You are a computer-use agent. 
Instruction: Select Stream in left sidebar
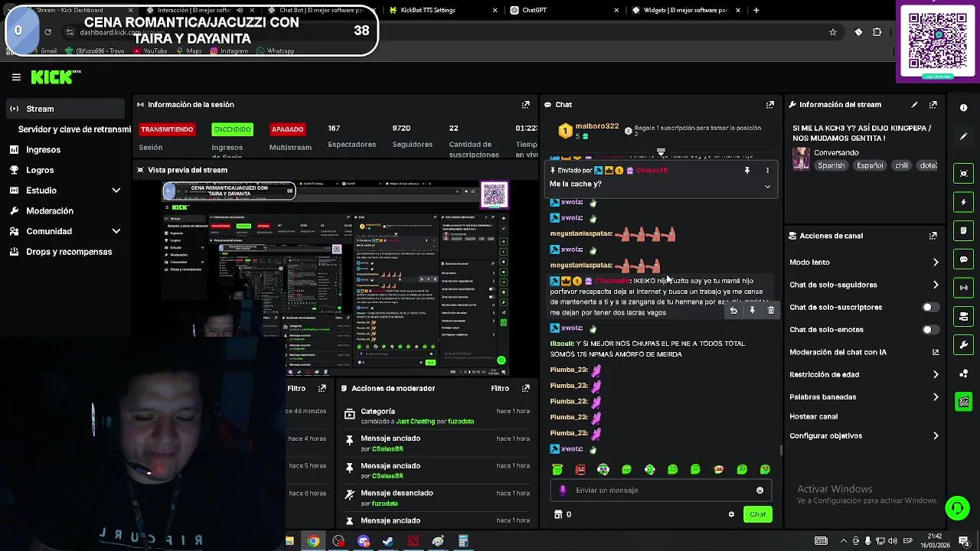pyautogui.click(x=64, y=109)
